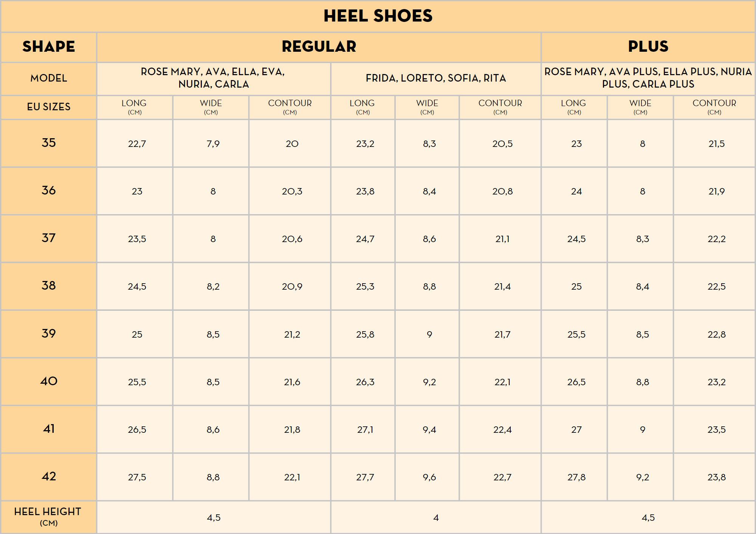Select the EU SIZES label cell
Image resolution: width=756 pixels, height=534 pixels.
(x=49, y=107)
